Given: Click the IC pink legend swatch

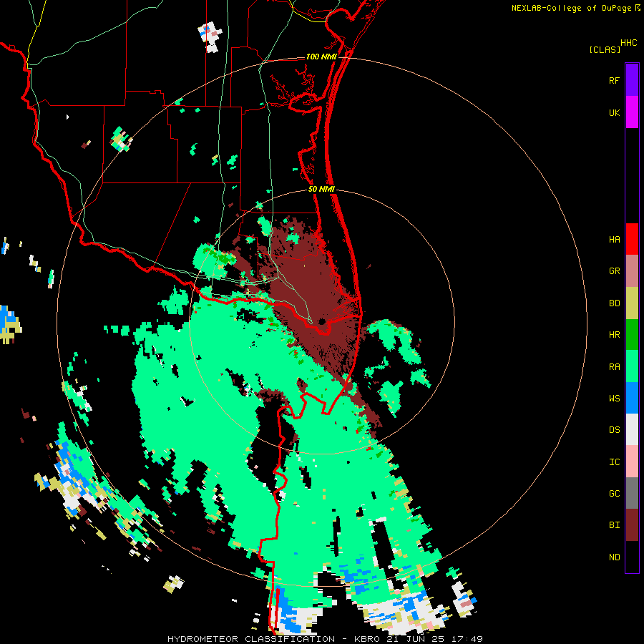Looking at the screenshot, I should coord(632,462).
